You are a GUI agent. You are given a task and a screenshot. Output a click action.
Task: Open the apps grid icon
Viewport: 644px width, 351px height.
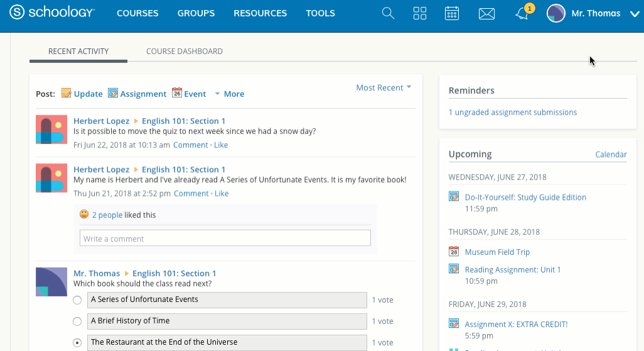pos(420,13)
